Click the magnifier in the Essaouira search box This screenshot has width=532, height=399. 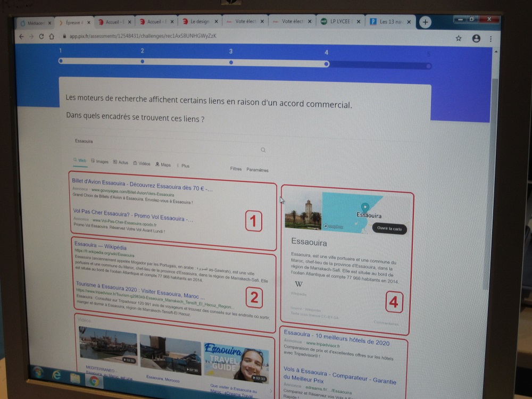point(263,150)
